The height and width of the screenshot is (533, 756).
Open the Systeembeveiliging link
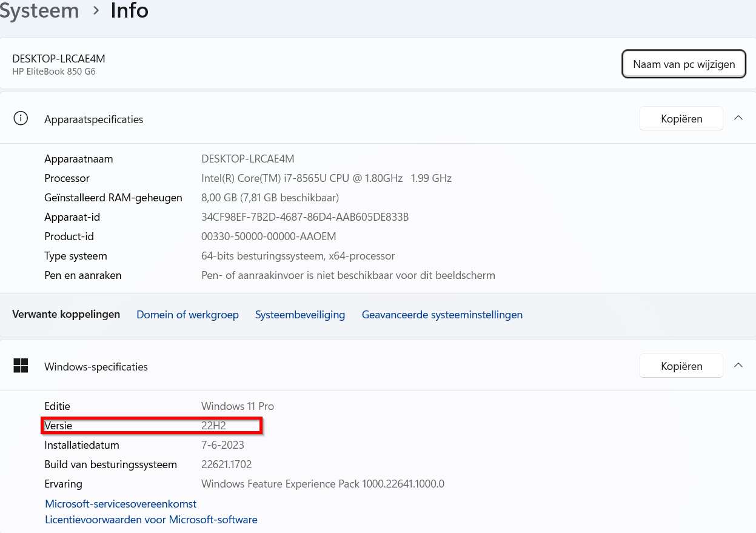(300, 315)
